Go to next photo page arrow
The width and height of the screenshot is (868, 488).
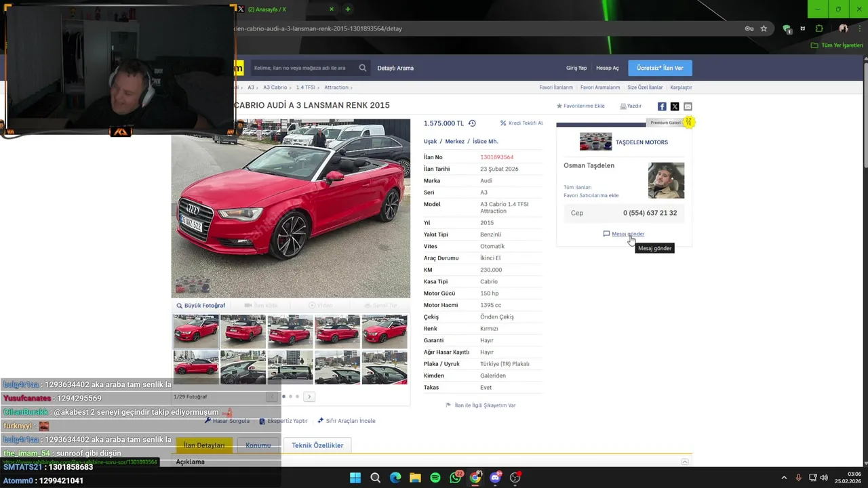pos(309,396)
